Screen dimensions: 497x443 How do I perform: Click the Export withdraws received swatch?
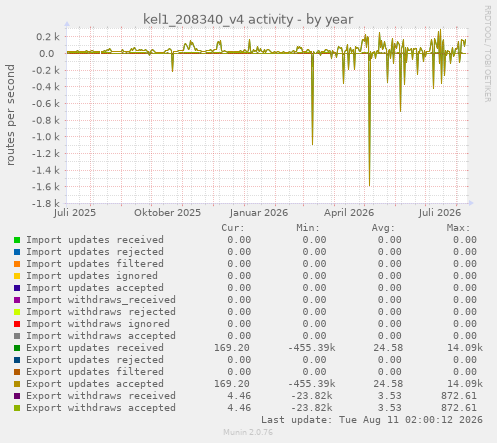17,396
